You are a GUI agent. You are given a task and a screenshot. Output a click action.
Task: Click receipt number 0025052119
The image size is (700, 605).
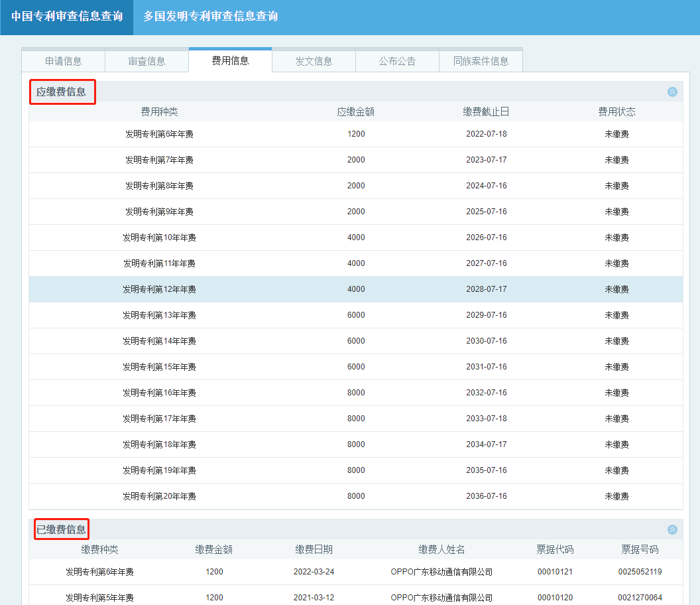[640, 572]
